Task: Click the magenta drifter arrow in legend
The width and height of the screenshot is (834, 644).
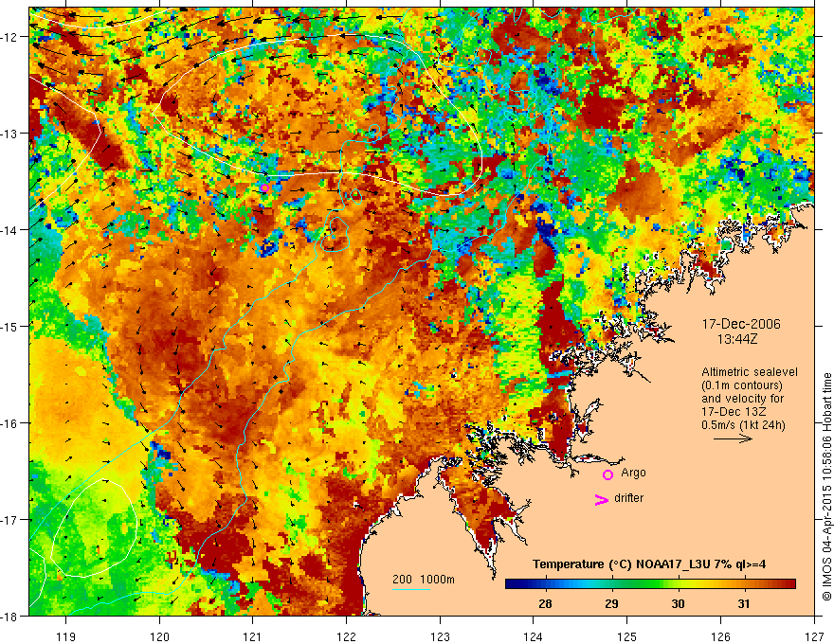Action: point(602,499)
